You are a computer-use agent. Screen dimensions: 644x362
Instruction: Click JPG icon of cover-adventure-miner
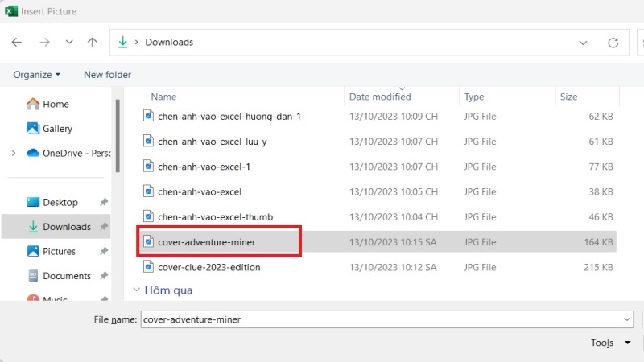[x=148, y=241]
